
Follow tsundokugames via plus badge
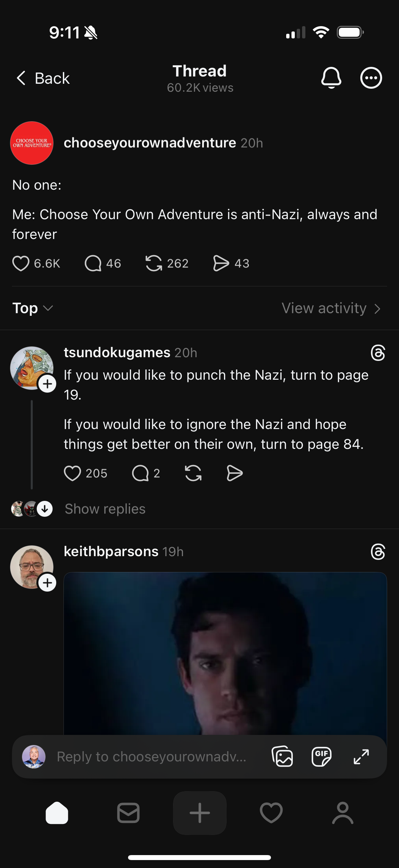47,384
